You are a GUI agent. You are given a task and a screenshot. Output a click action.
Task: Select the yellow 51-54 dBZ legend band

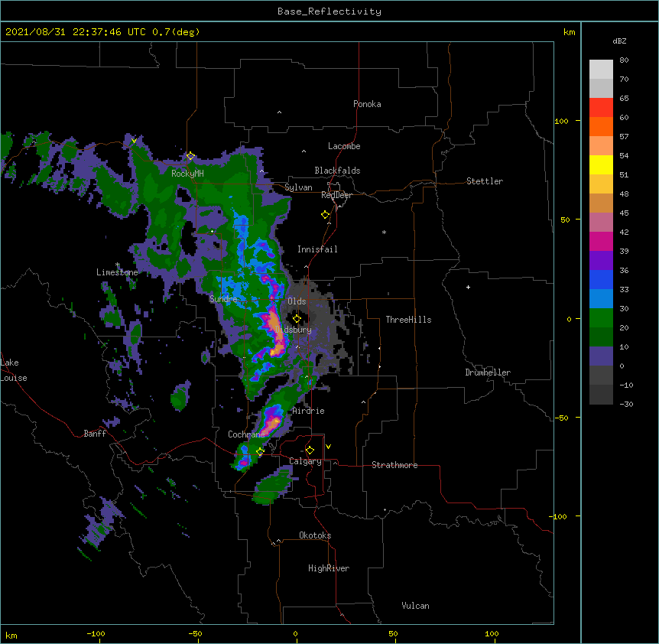[x=601, y=164]
